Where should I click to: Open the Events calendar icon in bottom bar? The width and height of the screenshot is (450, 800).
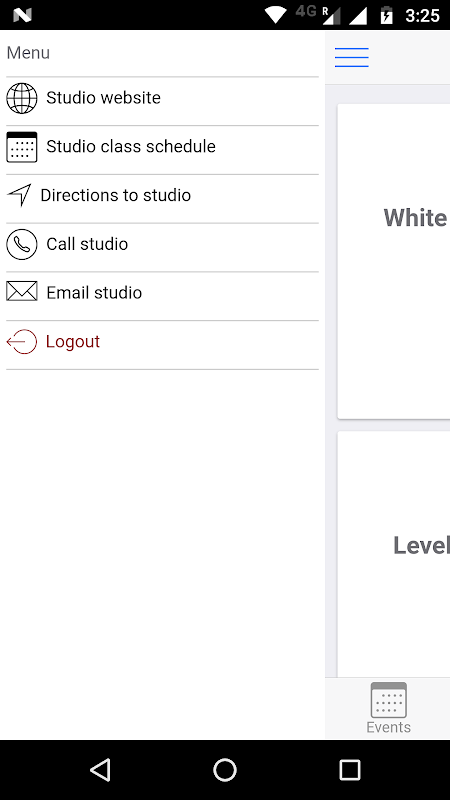(389, 700)
